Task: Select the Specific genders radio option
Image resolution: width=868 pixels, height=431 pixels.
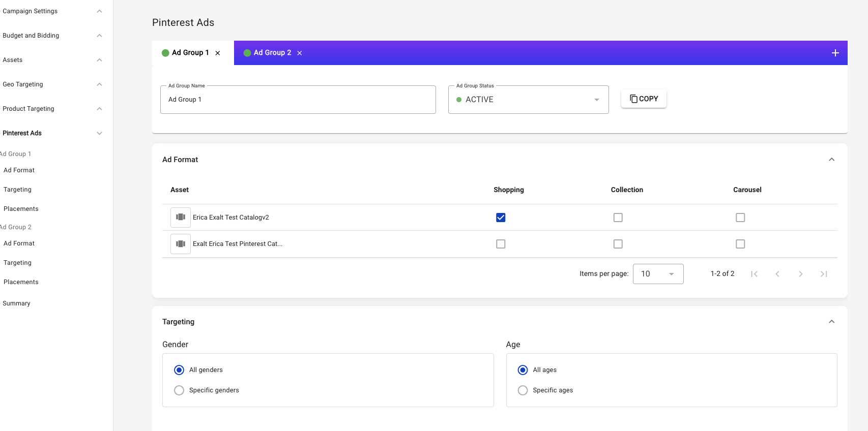Action: click(x=179, y=390)
